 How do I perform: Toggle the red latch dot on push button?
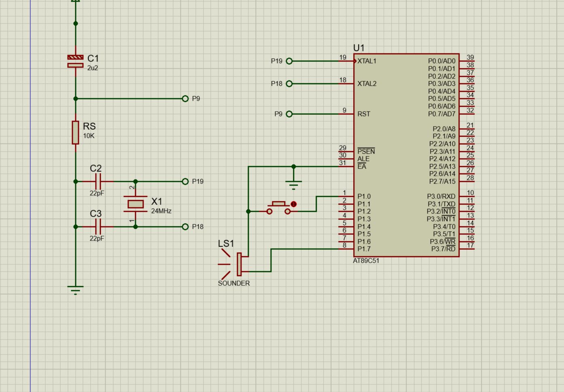pos(294,204)
